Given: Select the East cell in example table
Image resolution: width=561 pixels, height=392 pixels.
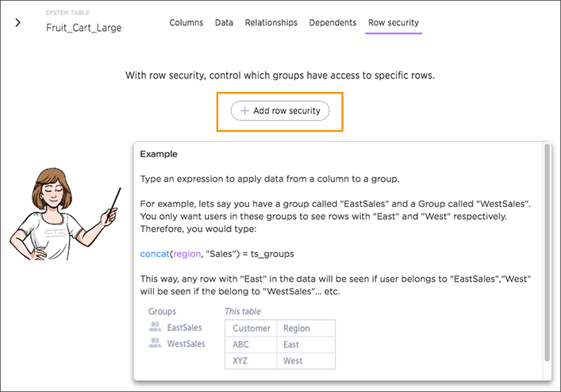Looking at the screenshot, I should (291, 345).
